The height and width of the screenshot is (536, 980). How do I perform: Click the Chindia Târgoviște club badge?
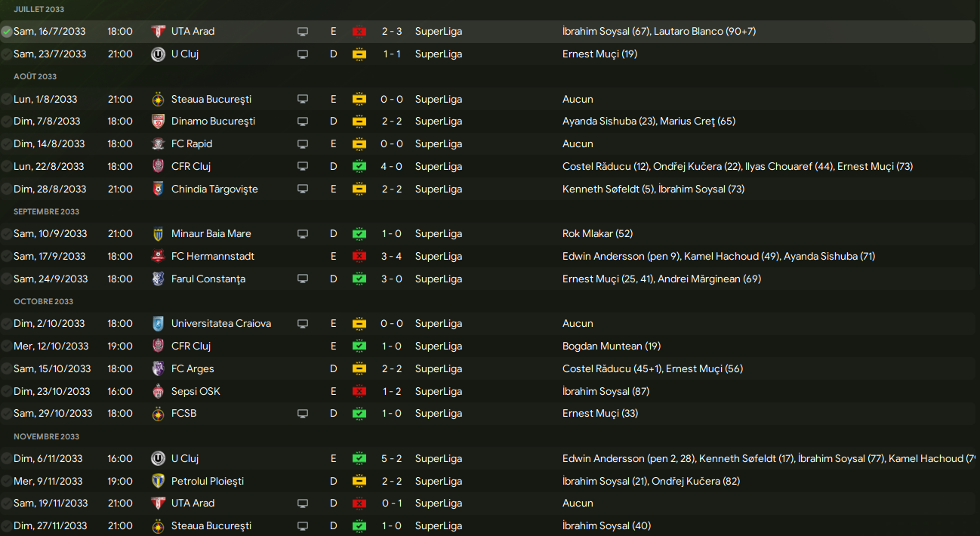pos(158,189)
